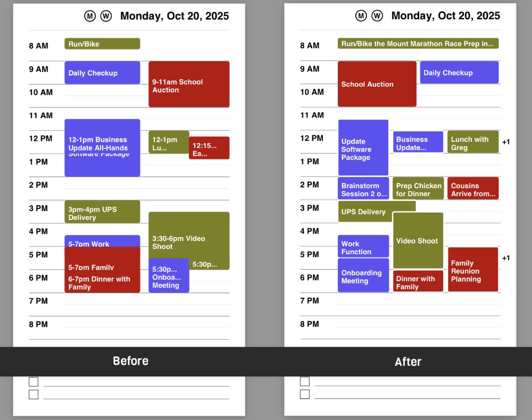This screenshot has height=420, width=532.
Task: Enable the upper checkbox below the After calendar
Action: (x=305, y=381)
